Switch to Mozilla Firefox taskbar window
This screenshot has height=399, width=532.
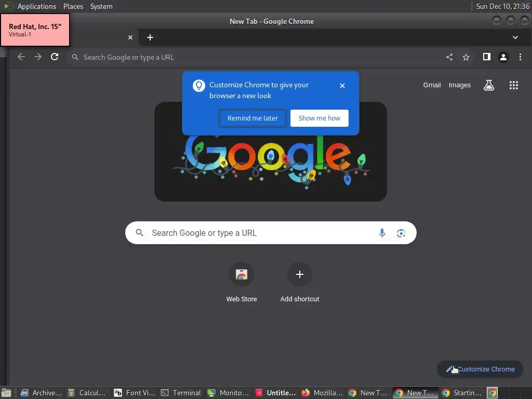pos(322,393)
